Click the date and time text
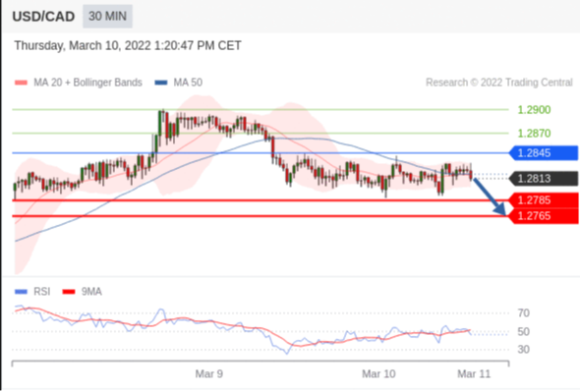 [x=128, y=46]
